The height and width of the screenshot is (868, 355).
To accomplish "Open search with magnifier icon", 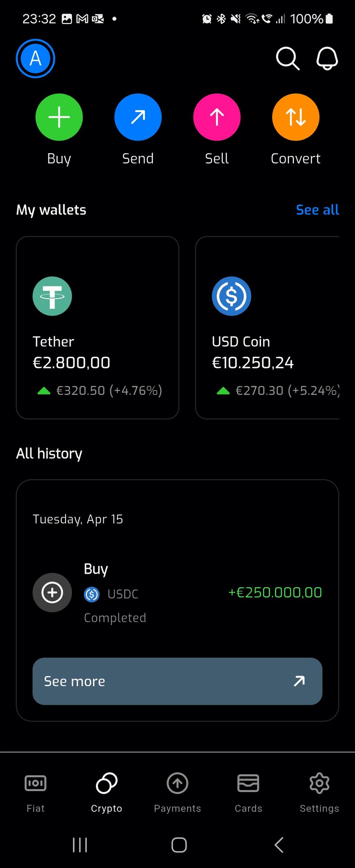I will click(x=287, y=59).
